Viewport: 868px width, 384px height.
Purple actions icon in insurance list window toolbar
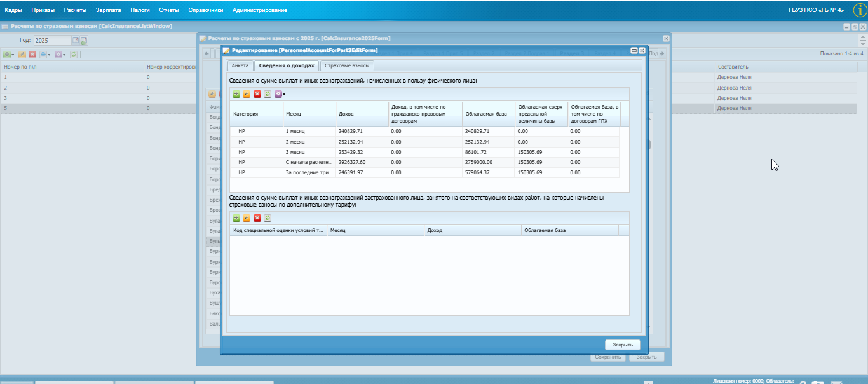tap(58, 55)
